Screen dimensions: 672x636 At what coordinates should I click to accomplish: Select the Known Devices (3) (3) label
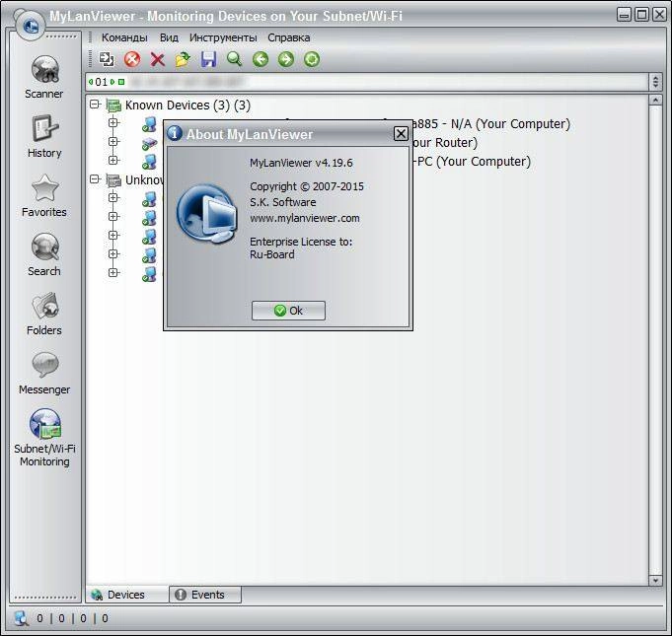tap(187, 106)
